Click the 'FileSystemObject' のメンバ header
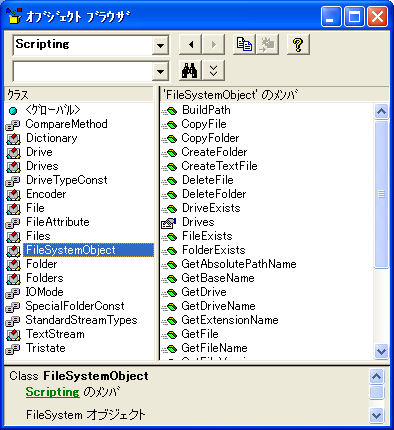The width and height of the screenshot is (394, 430). [x=274, y=95]
